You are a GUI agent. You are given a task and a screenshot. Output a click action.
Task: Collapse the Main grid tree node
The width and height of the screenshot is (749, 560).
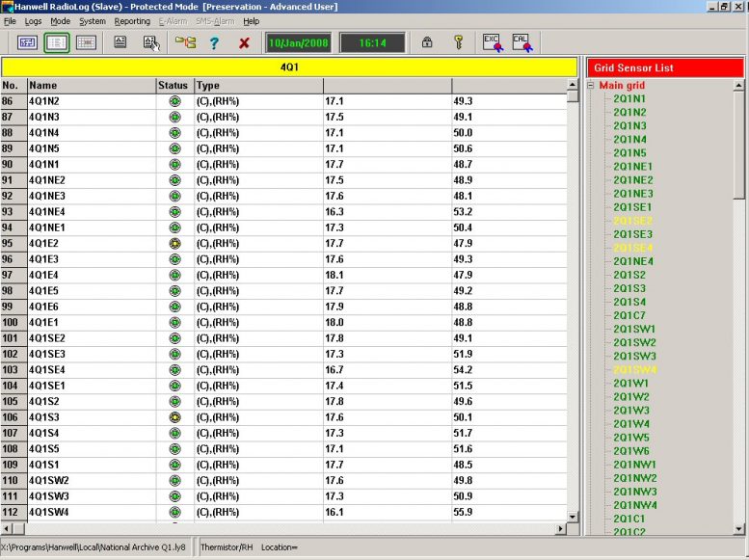(591, 86)
